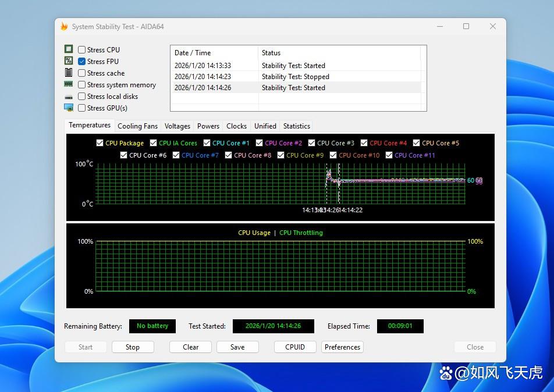
Task: Click the RAM module icon beside Stress system memory
Action: 69,84
